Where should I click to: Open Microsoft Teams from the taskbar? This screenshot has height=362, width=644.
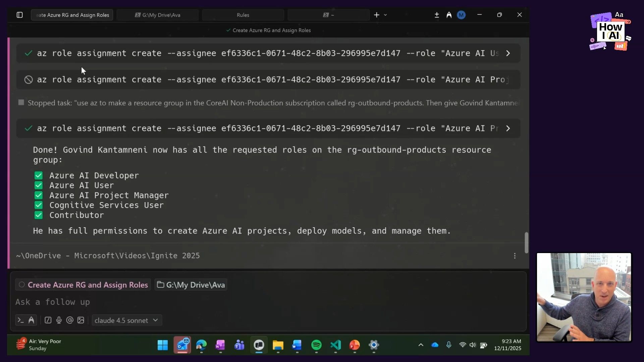[x=239, y=345]
